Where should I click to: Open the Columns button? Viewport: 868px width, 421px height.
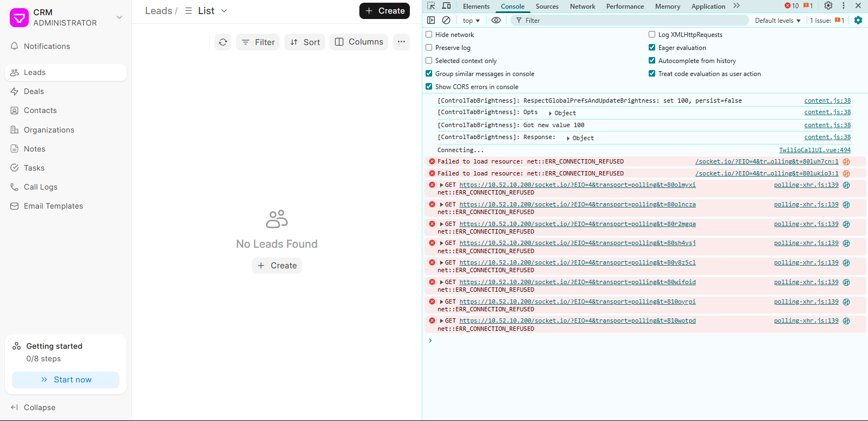click(359, 42)
